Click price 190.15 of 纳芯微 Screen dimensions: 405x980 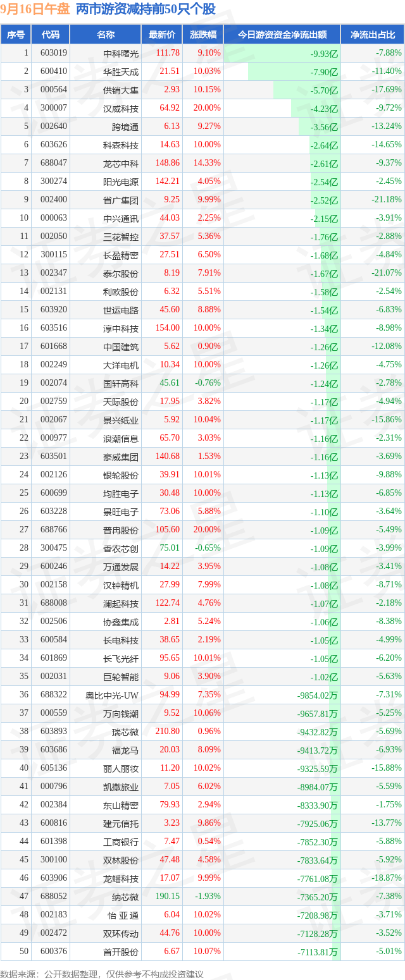(x=168, y=897)
